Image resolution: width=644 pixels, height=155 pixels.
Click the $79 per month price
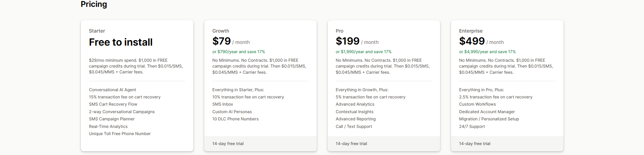tap(231, 41)
